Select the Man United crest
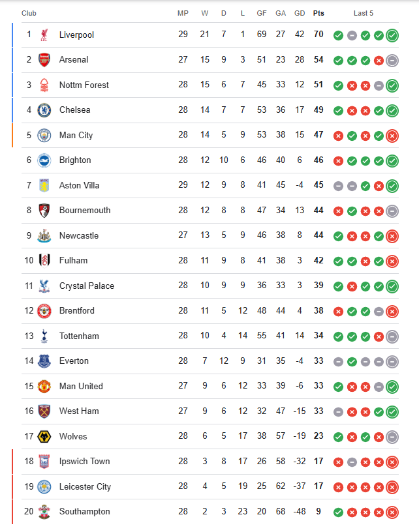Screen dimensions: 419x532 44,386
